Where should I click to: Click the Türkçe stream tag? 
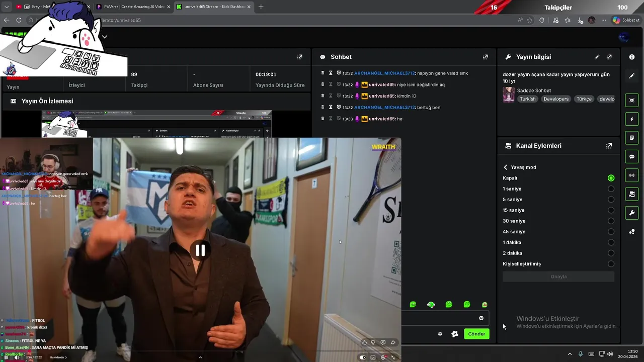coord(584,99)
